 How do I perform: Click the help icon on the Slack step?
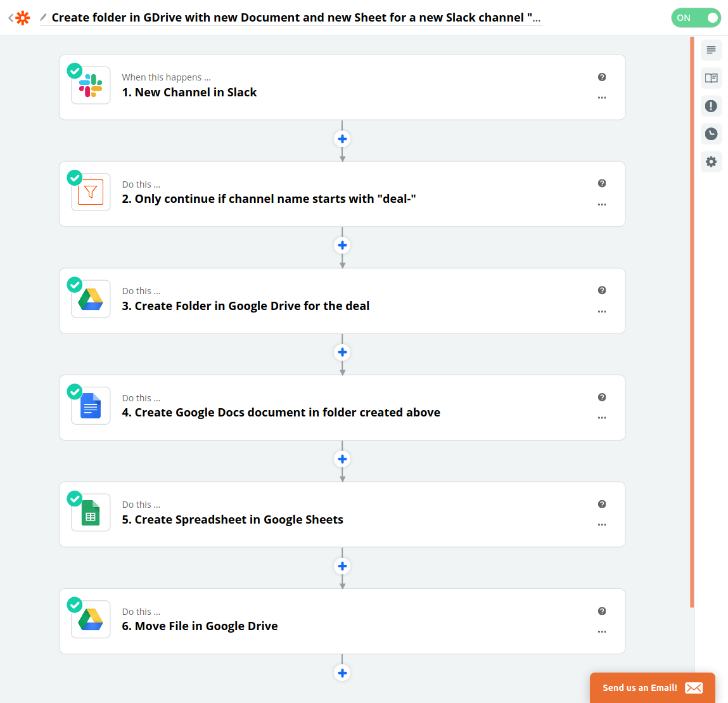[602, 77]
